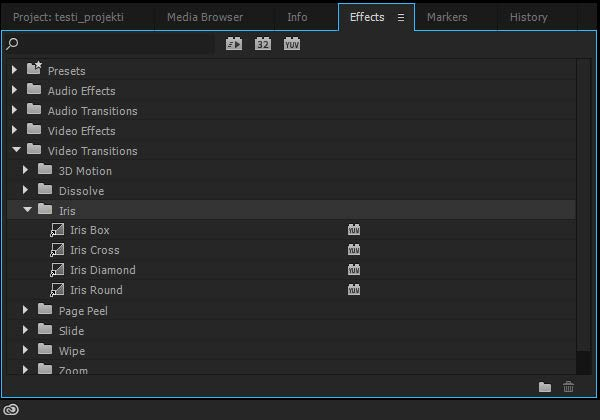Toggle the 32-bit Color effects filter

[263, 44]
